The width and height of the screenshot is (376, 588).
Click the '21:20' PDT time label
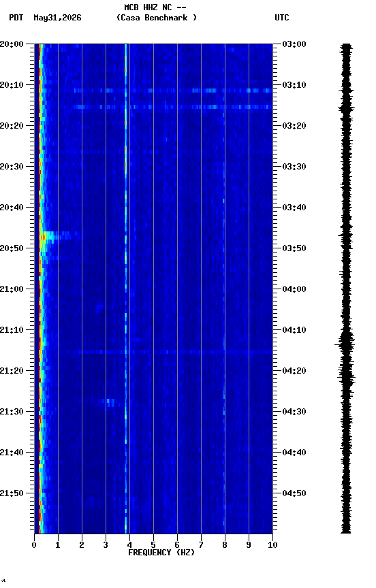pyautogui.click(x=12, y=371)
